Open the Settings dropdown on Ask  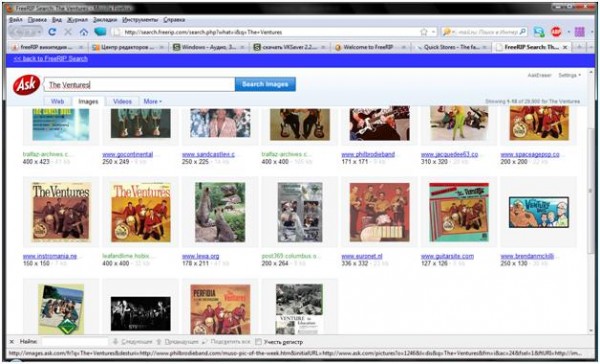(569, 75)
